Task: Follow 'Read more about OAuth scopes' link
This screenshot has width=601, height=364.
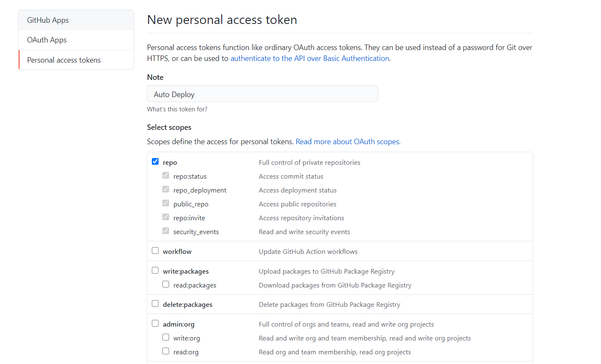Action: tap(348, 142)
